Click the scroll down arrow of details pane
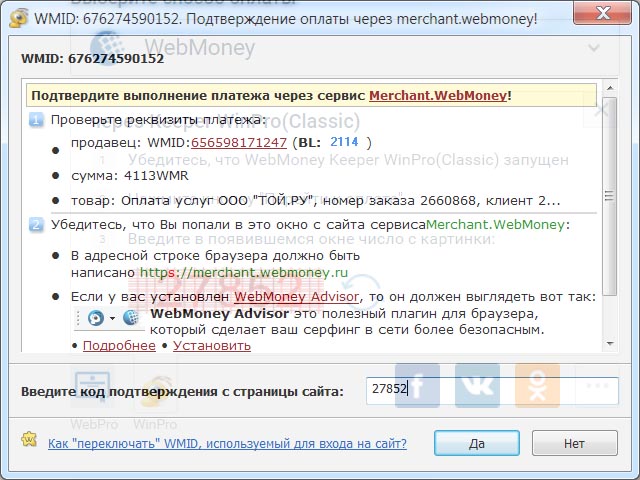 (610, 344)
